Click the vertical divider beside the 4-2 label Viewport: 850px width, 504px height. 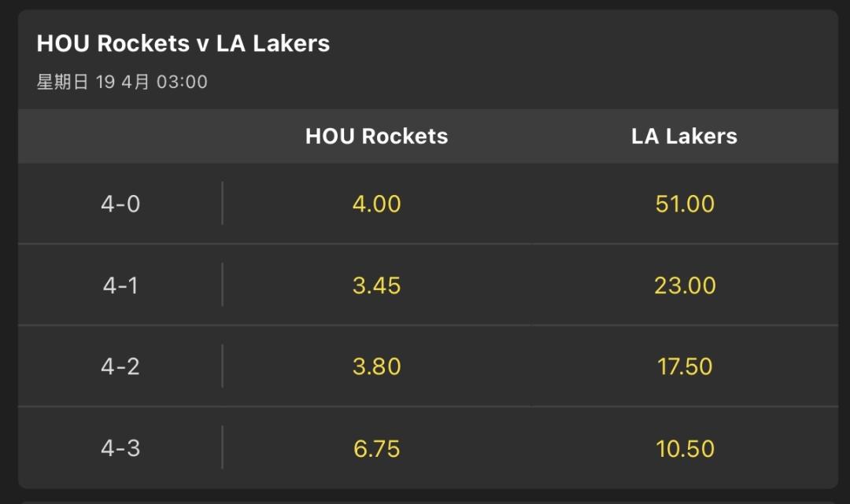pos(222,366)
